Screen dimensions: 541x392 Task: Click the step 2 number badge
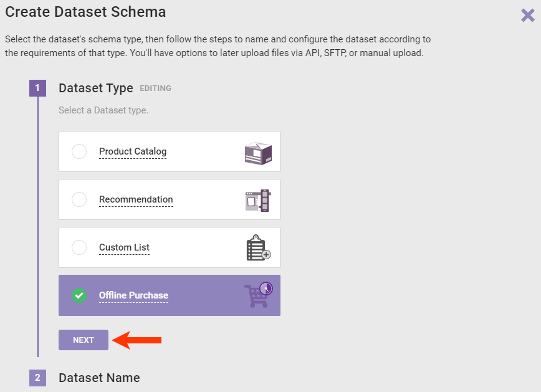click(x=37, y=378)
